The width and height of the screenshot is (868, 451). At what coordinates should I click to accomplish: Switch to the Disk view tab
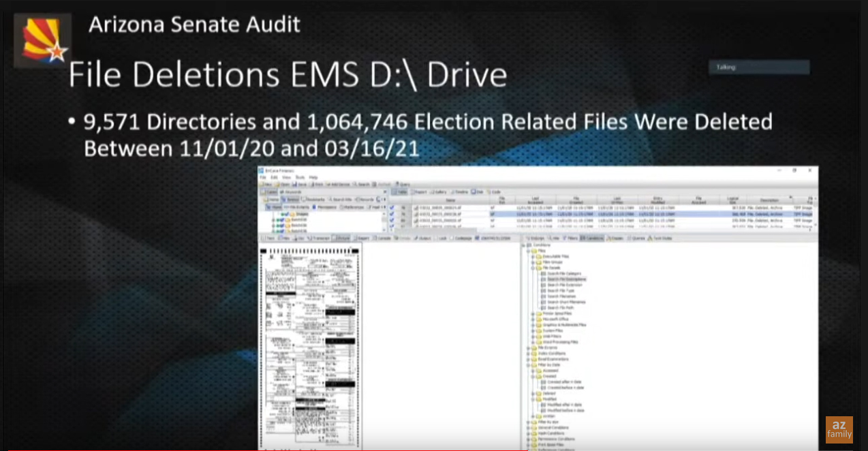coord(478,192)
